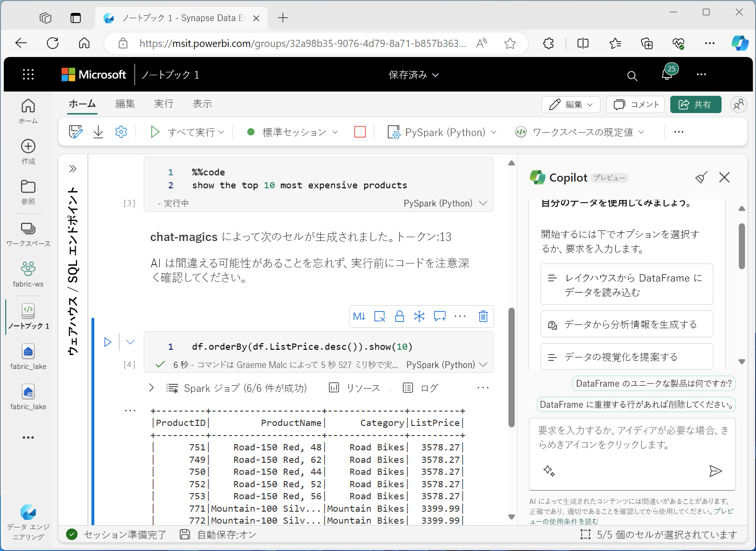Screen dimensions: 756x551
Task: Select ノートブック 1 item in sidebar
Action: [x=28, y=316]
